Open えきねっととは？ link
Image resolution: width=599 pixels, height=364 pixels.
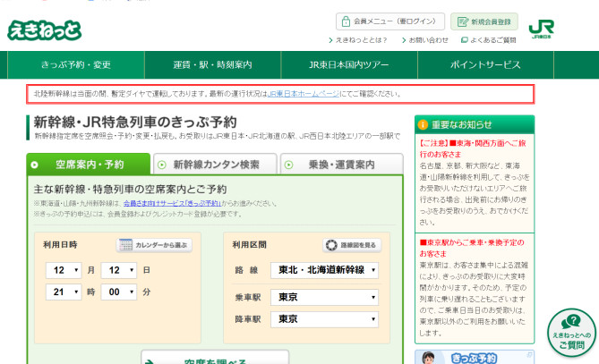coord(358,40)
